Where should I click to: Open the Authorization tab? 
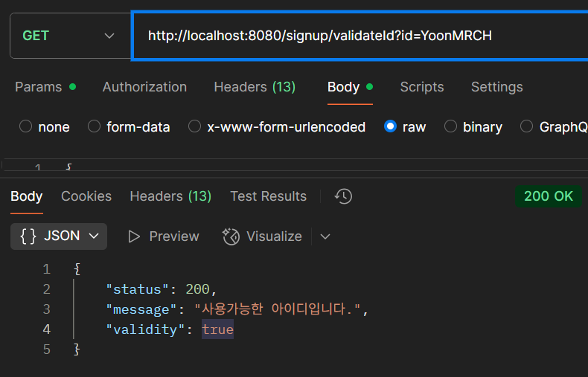pos(144,87)
